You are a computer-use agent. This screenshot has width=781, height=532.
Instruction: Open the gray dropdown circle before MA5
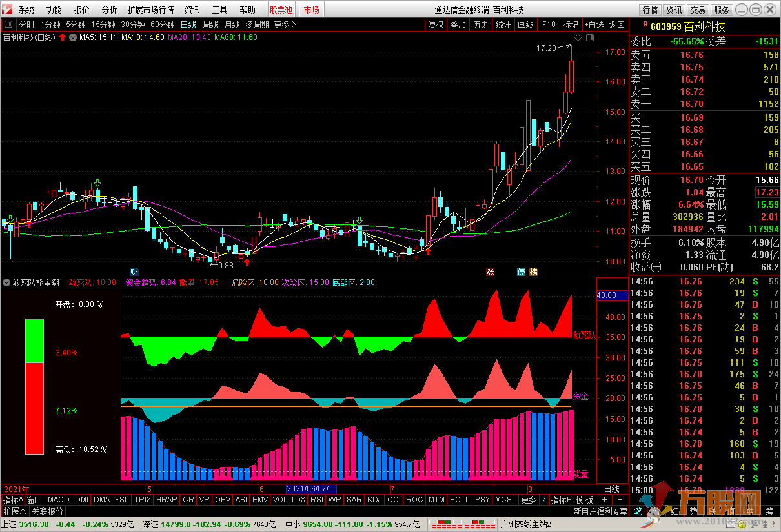click(x=73, y=37)
